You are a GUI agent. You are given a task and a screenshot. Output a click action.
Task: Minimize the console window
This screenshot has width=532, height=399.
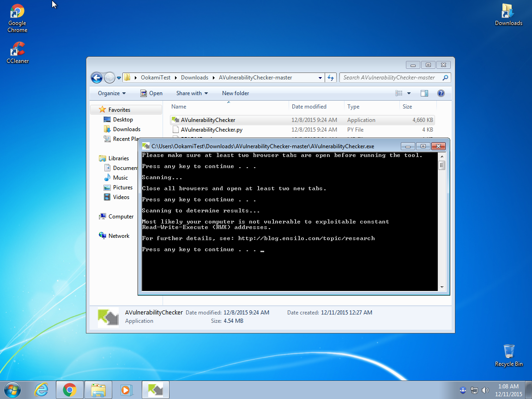tap(408, 146)
